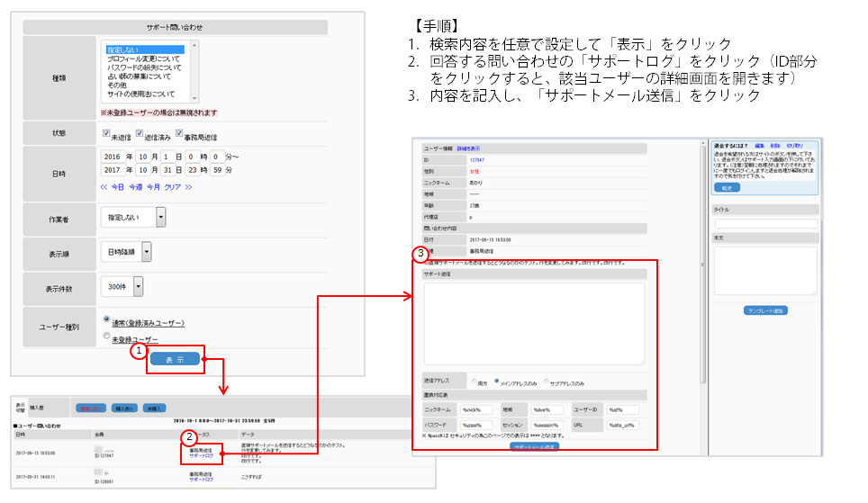Screen dimensions: 868x503
Task: Open the 表示件数 count dropdown
Action: click(138, 286)
